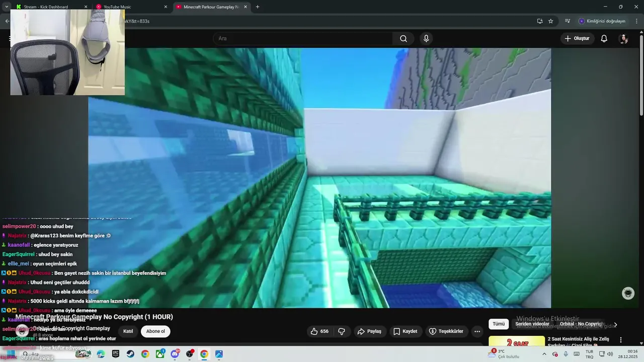
Task: Click the Oluştur create button
Action: [577, 38]
